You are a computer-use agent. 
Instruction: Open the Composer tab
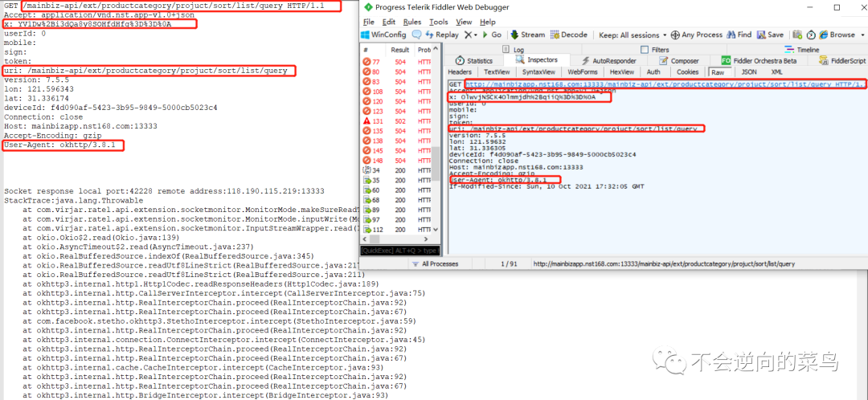coord(680,61)
